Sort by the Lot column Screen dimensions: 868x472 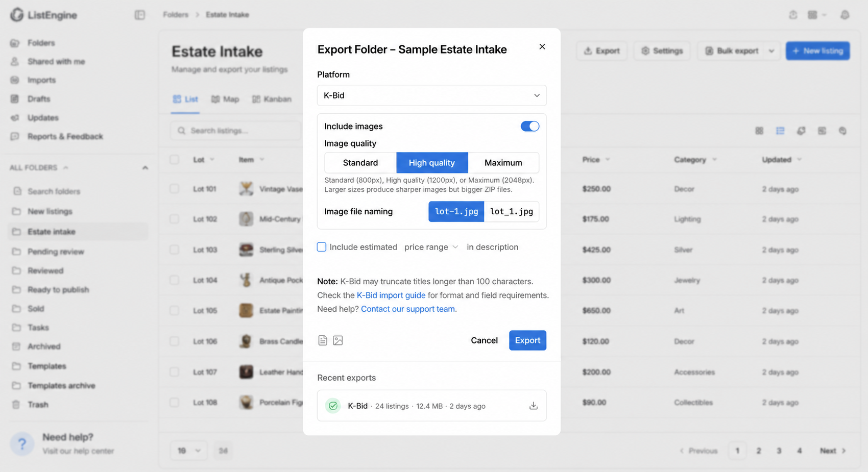[204, 160]
